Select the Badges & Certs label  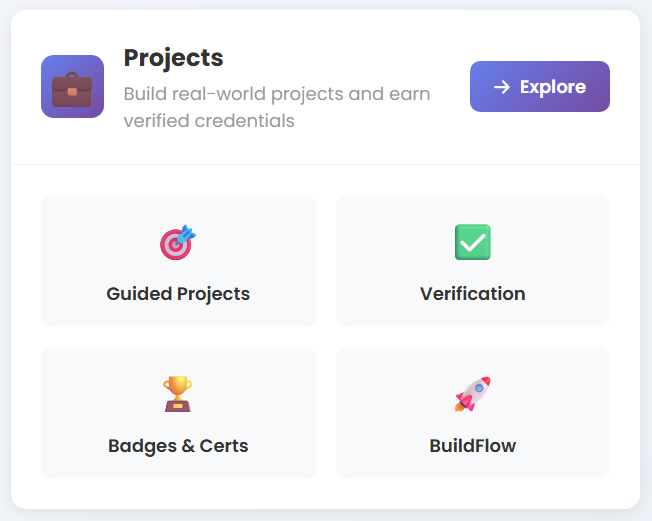[x=178, y=446]
